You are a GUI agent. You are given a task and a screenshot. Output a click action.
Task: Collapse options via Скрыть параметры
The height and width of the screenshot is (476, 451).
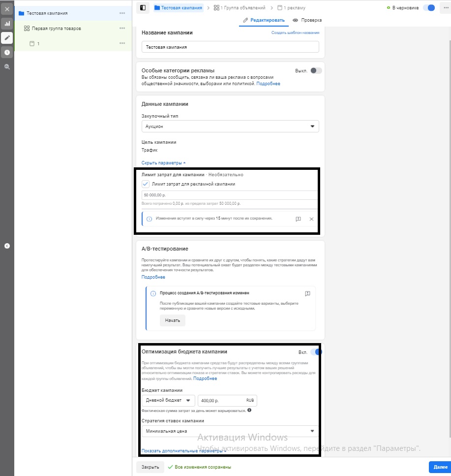point(163,163)
